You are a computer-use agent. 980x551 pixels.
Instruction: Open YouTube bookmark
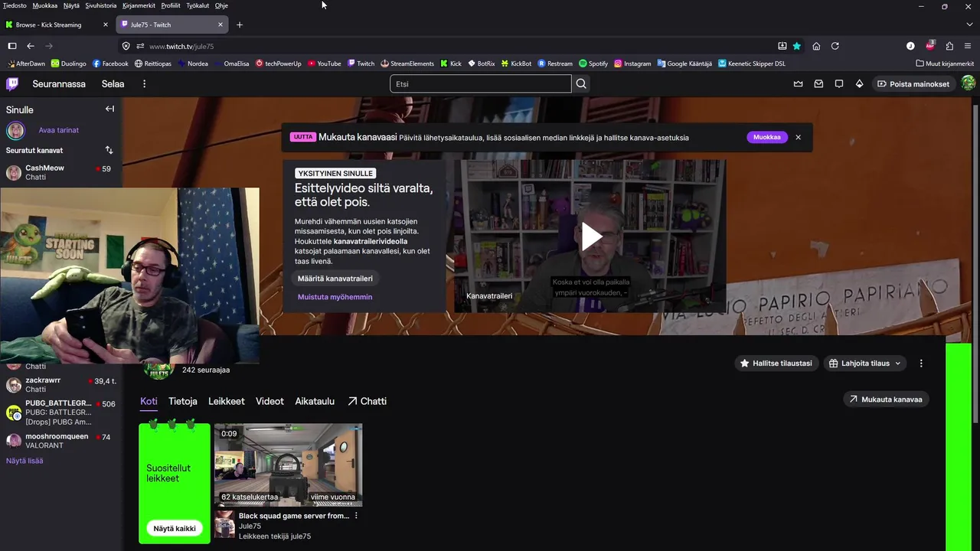324,64
